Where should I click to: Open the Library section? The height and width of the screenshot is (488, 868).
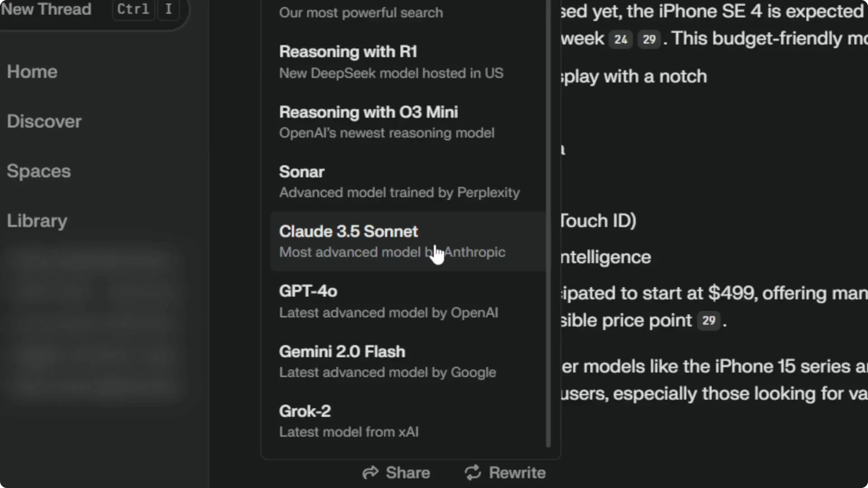[37, 221]
